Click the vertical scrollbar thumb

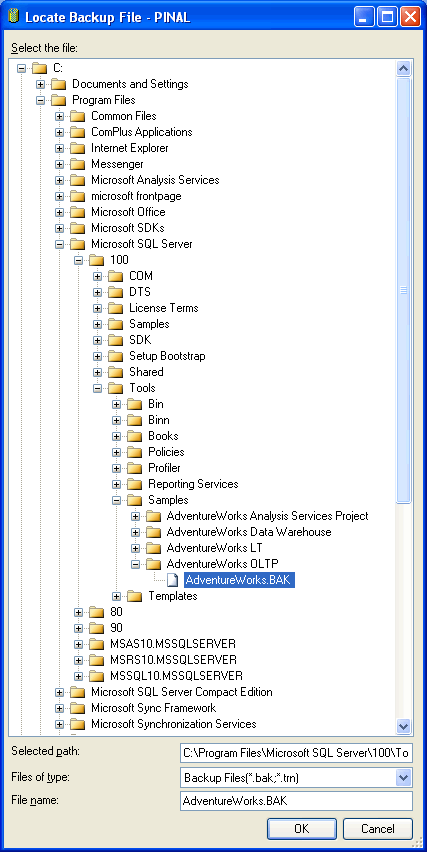pyautogui.click(x=404, y=291)
